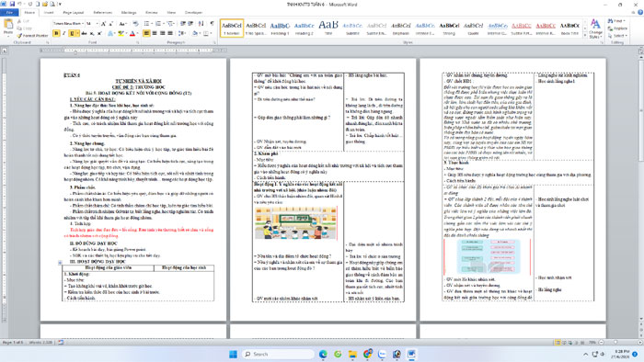
Task: Toggle Bold formatting in Font group
Action: (56, 34)
